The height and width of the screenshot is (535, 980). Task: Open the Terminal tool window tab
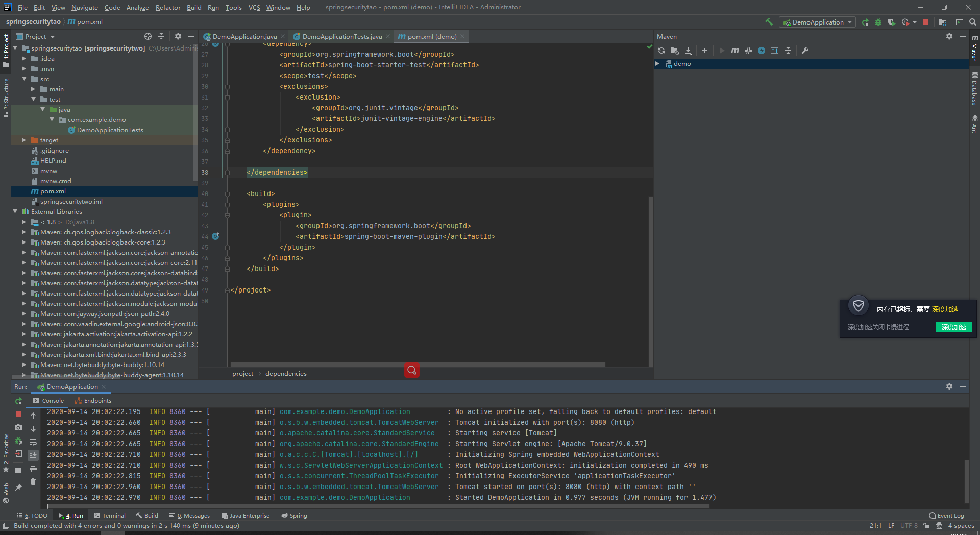pyautogui.click(x=109, y=516)
